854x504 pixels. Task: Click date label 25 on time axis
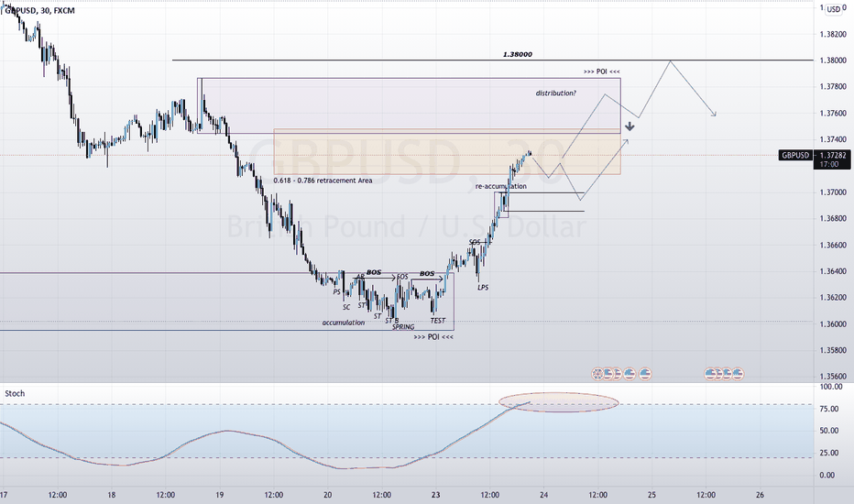coord(651,495)
